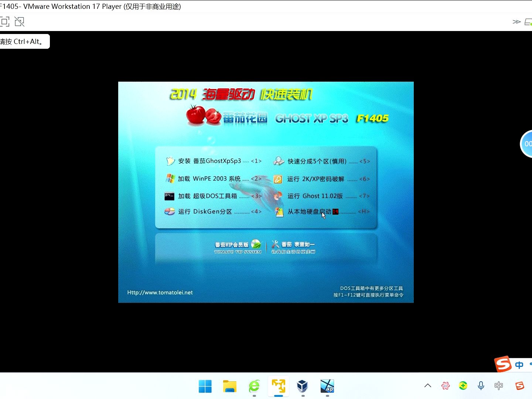Click the wrench tools logo in the bottom panel

(275, 244)
